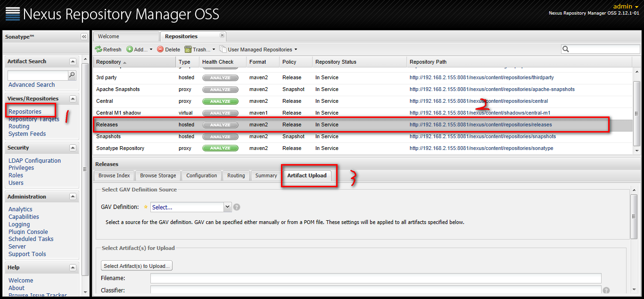Open the GAV Definition dropdown
This screenshot has height=299, width=644.
(227, 207)
